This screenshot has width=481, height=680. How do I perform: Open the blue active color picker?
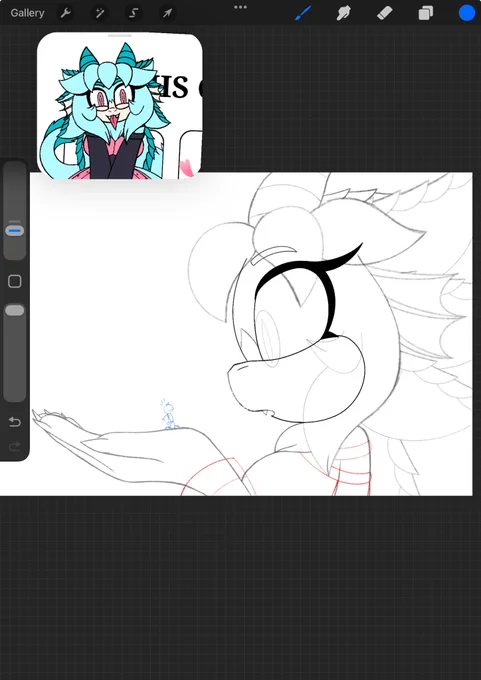pos(467,13)
